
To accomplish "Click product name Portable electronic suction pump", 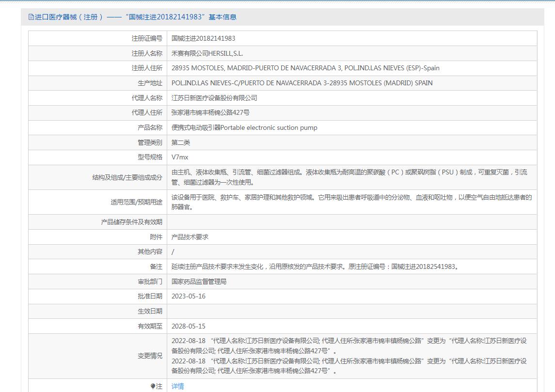I will point(244,127).
